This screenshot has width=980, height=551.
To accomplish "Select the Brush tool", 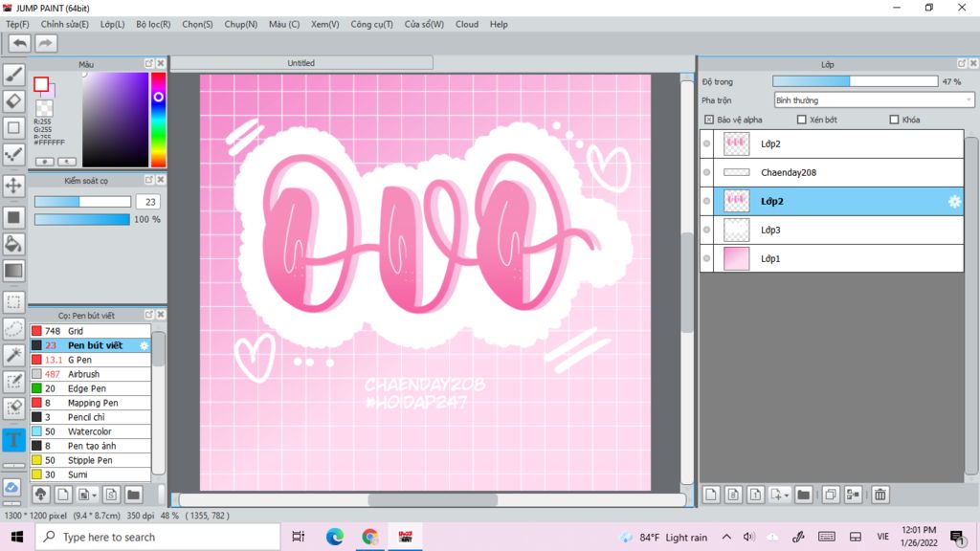I will [x=13, y=75].
